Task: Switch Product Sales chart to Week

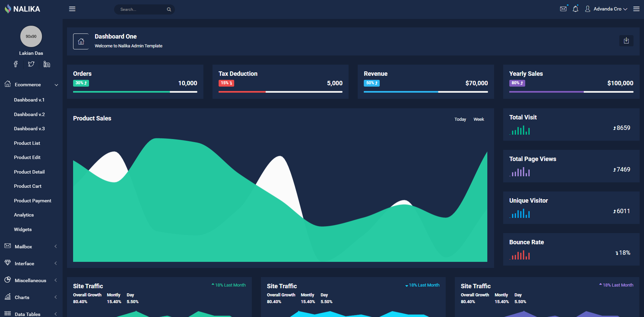Action: point(479,119)
